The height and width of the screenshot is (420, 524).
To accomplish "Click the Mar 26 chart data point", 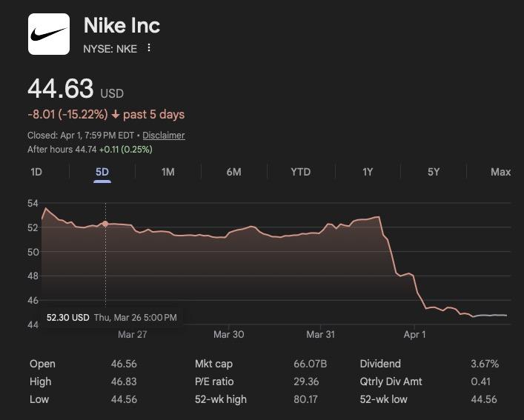I will (x=105, y=224).
